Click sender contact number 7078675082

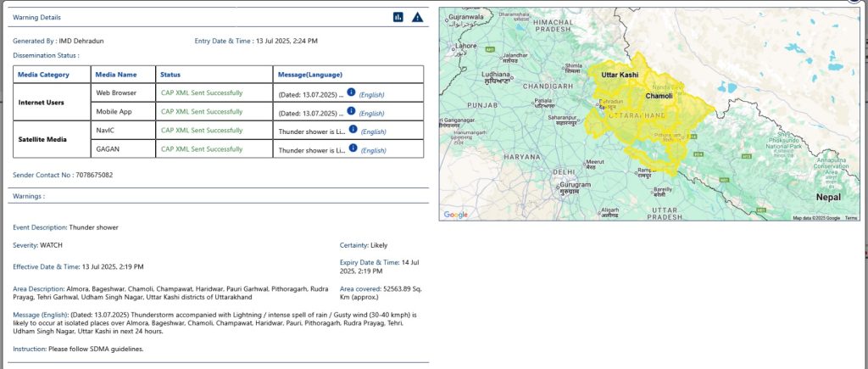pos(94,175)
